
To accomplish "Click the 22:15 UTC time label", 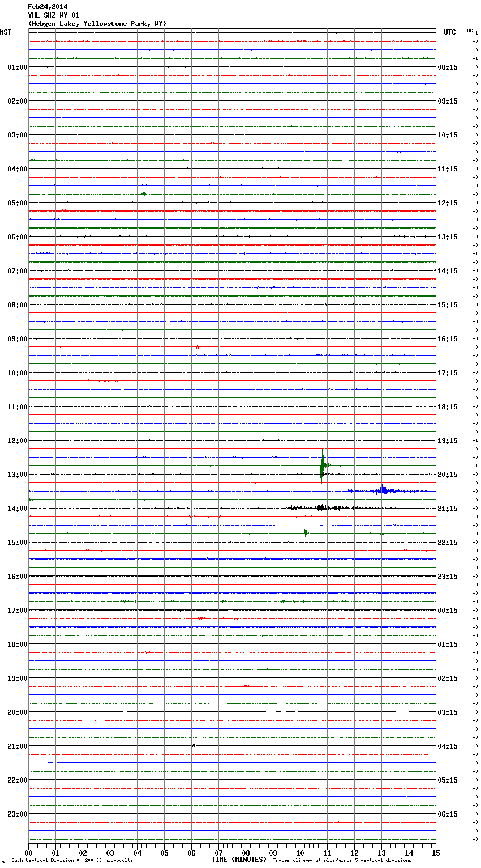I will pyautogui.click(x=448, y=543).
